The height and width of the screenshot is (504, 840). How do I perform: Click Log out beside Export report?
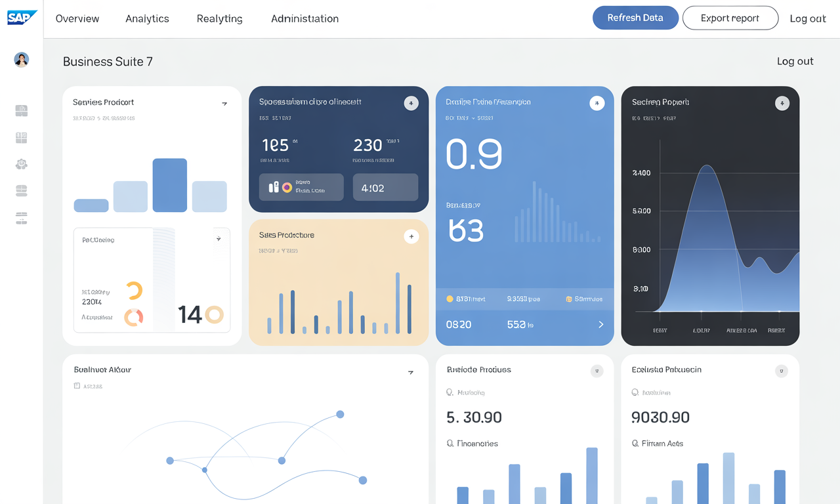pyautogui.click(x=808, y=18)
